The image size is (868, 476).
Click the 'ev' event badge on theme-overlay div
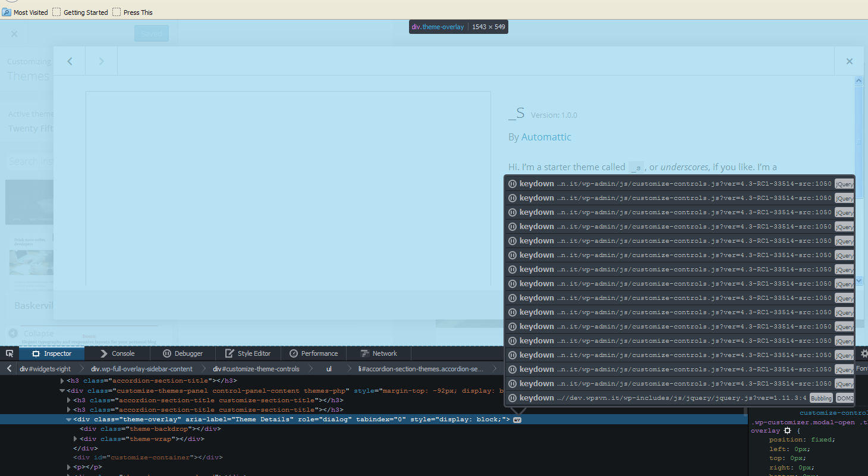click(x=517, y=420)
